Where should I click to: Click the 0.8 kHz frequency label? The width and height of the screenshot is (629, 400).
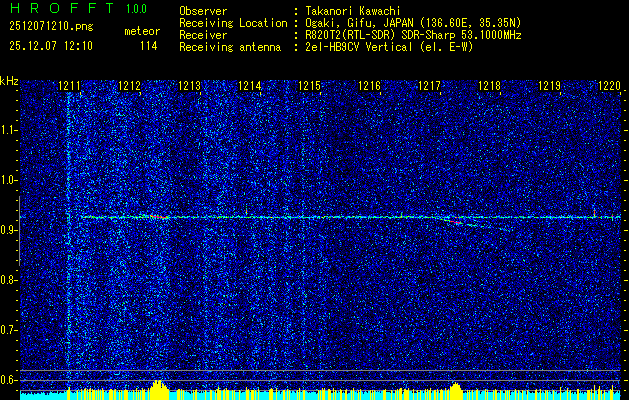8,280
